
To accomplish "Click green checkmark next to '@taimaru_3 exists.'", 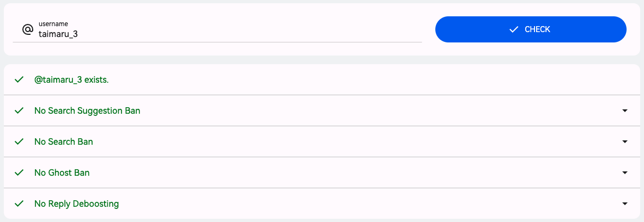I will pos(19,79).
